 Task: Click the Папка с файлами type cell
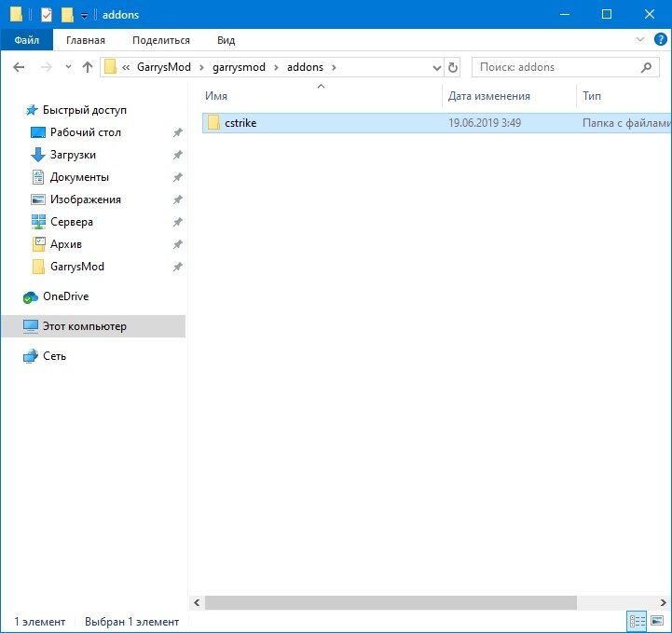coord(626,123)
